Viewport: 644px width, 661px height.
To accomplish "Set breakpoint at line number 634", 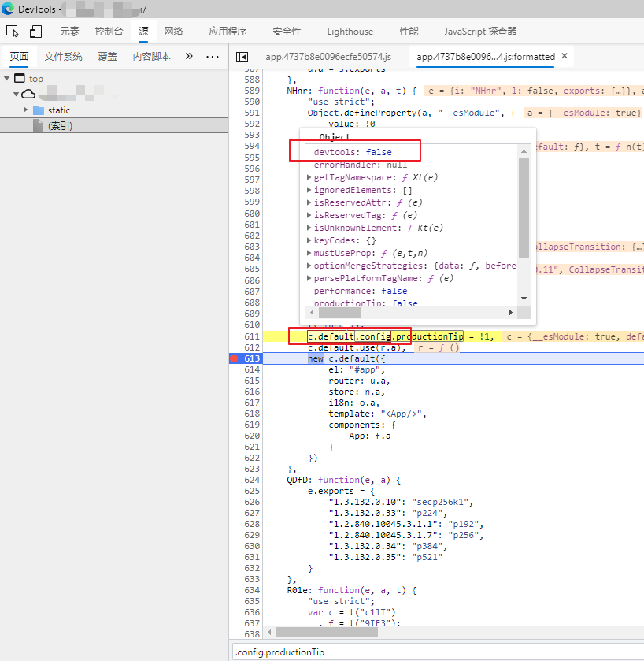I will pos(252,590).
